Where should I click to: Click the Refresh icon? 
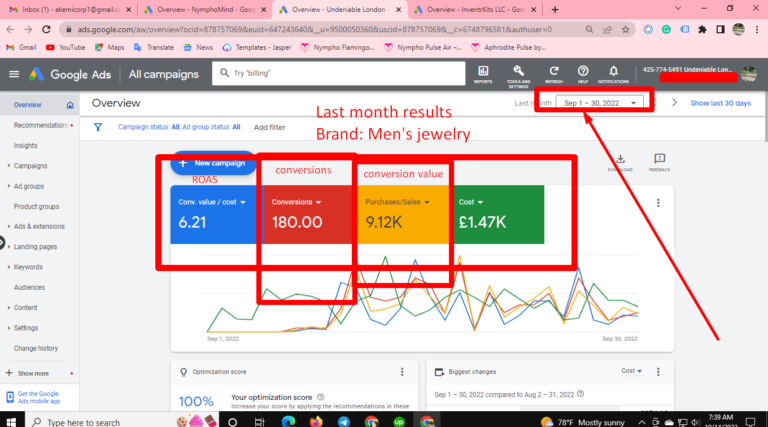(553, 73)
